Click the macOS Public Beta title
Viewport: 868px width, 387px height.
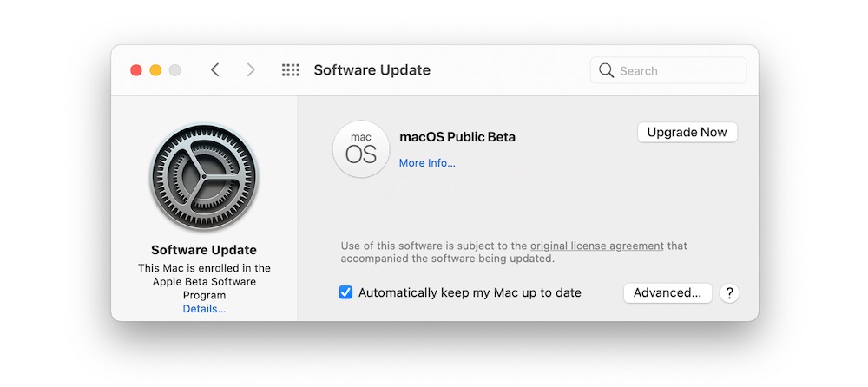tap(457, 137)
